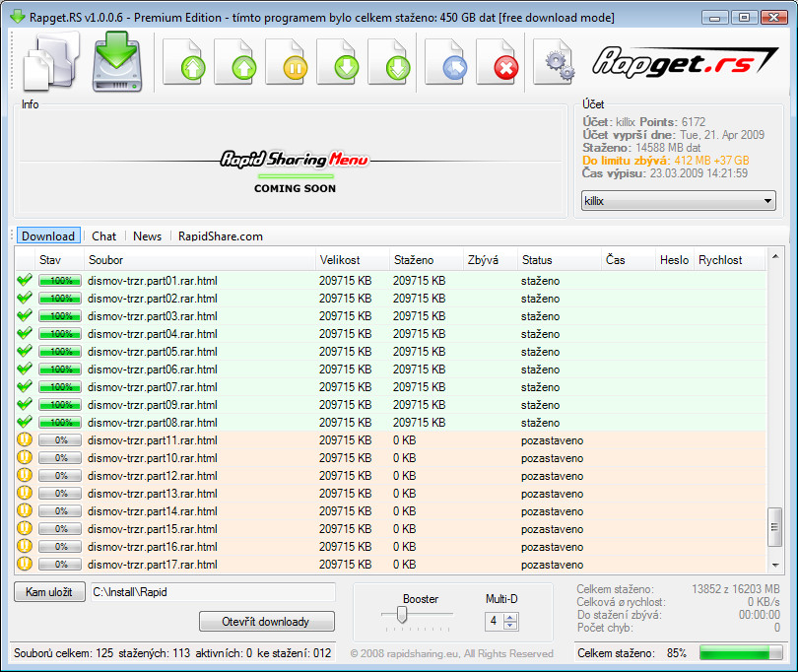Select dismov-trzr.part09.rar.html file row
The image size is (798, 672).
point(391,404)
